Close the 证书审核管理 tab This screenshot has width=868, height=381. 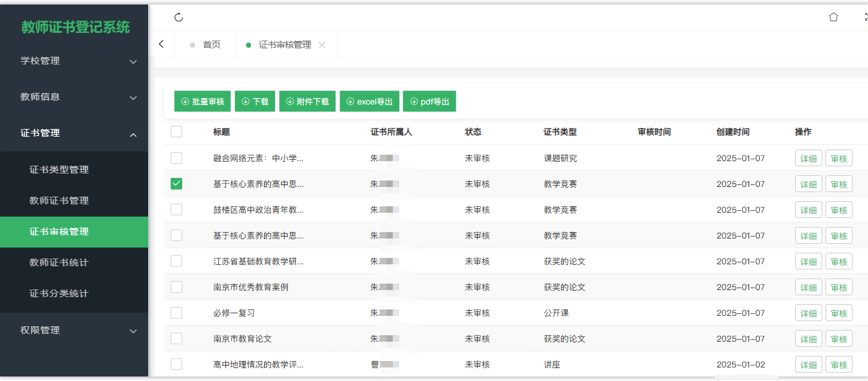pyautogui.click(x=322, y=45)
